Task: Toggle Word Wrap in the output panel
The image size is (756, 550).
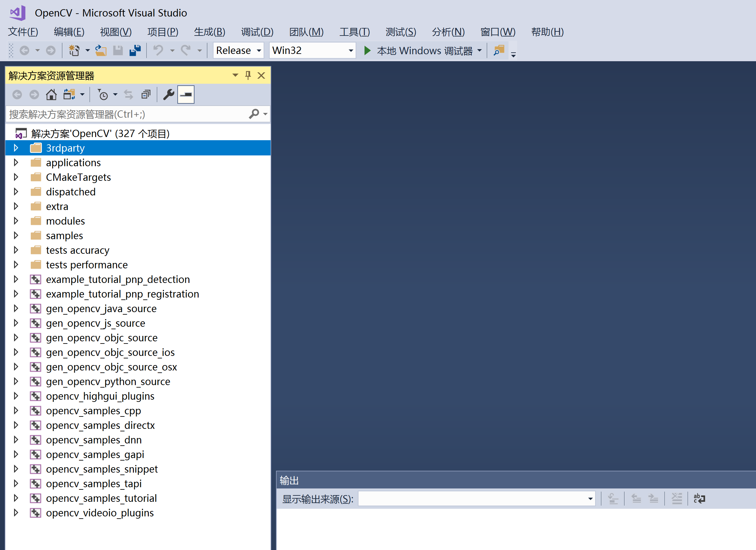Action: pyautogui.click(x=699, y=499)
